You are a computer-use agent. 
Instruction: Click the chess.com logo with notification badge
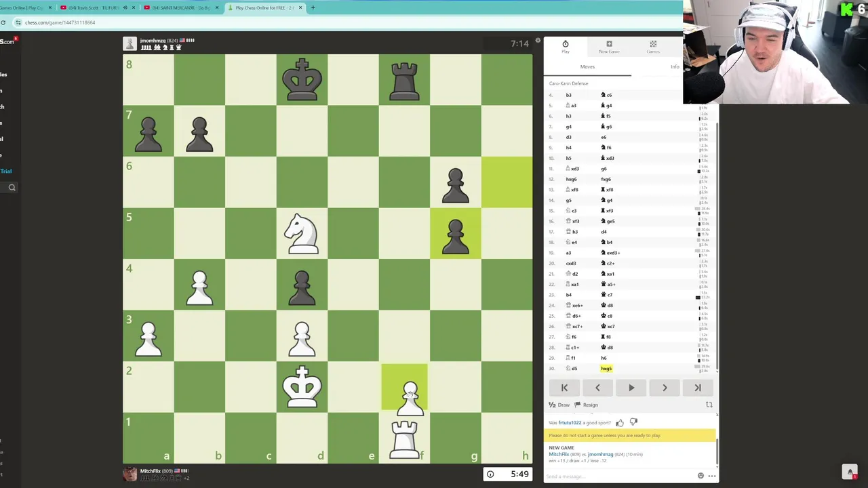8,41
